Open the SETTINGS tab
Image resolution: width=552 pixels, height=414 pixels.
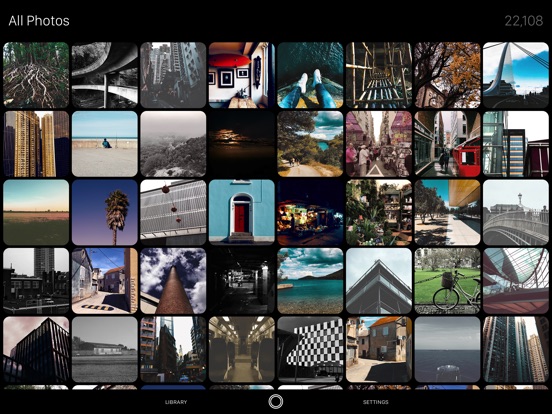(x=376, y=402)
